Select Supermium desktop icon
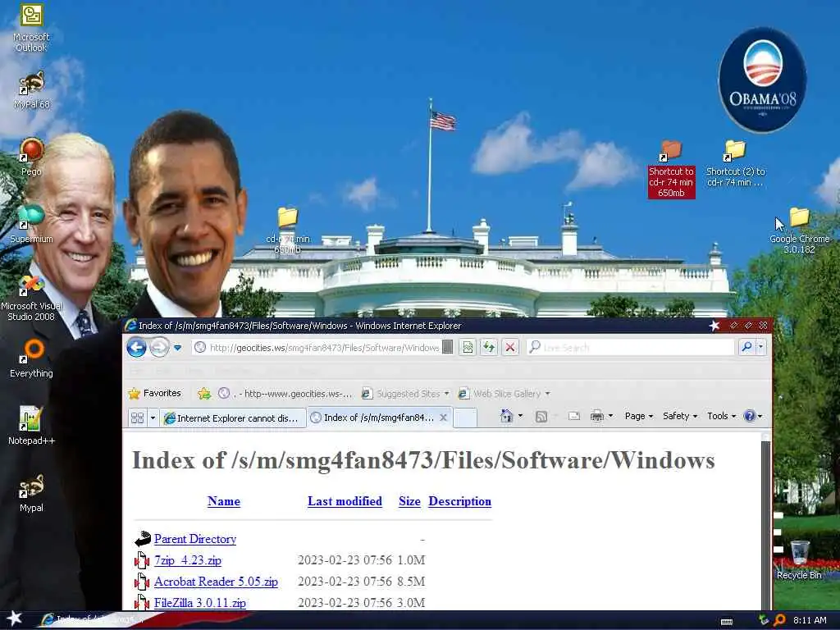840x630 pixels. (31, 225)
